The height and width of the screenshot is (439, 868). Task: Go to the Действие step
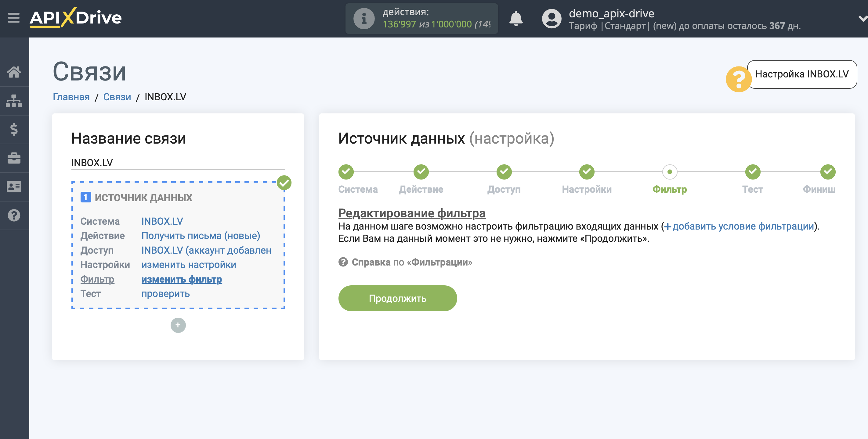coord(421,189)
